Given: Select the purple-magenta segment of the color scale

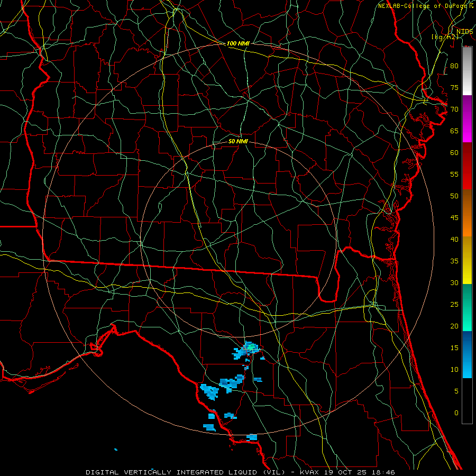Looking at the screenshot, I should point(467,119).
